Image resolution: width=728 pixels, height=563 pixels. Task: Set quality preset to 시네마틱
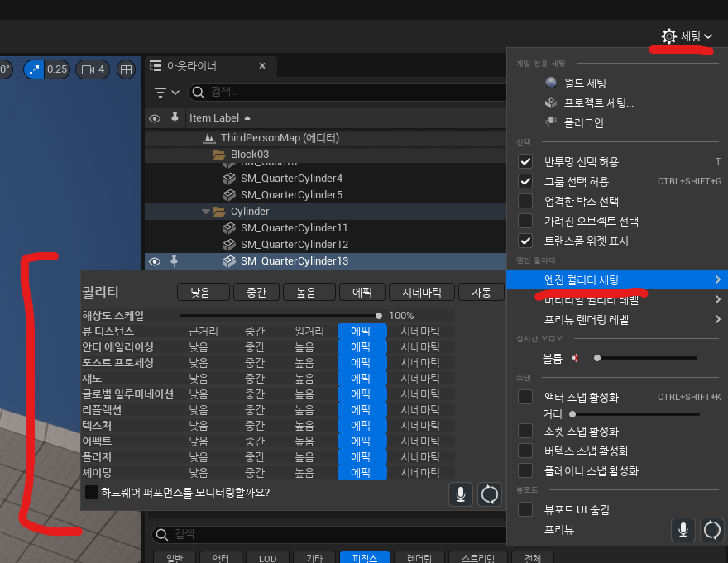pyautogui.click(x=422, y=292)
